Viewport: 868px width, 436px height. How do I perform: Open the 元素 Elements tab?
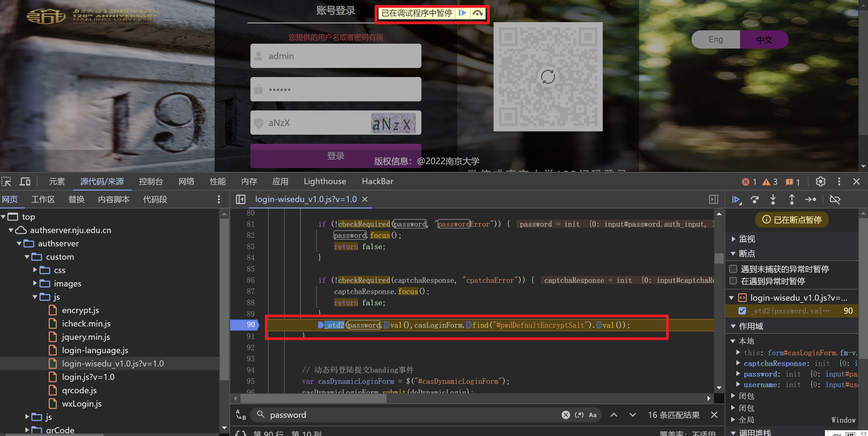pyautogui.click(x=57, y=181)
